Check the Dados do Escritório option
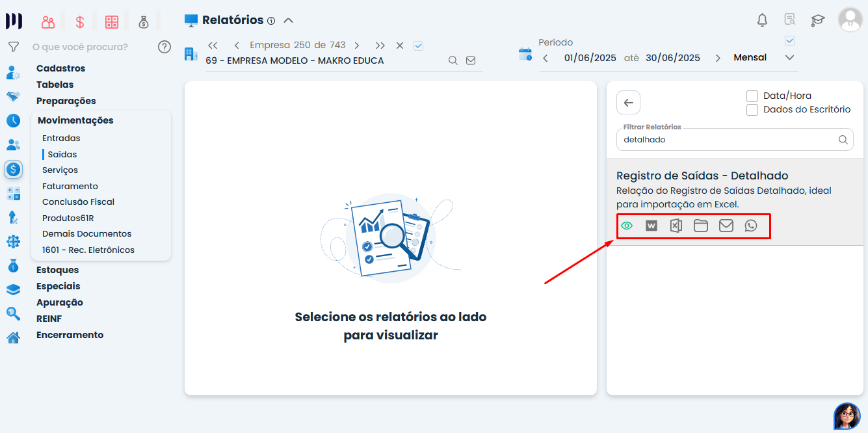 [752, 109]
